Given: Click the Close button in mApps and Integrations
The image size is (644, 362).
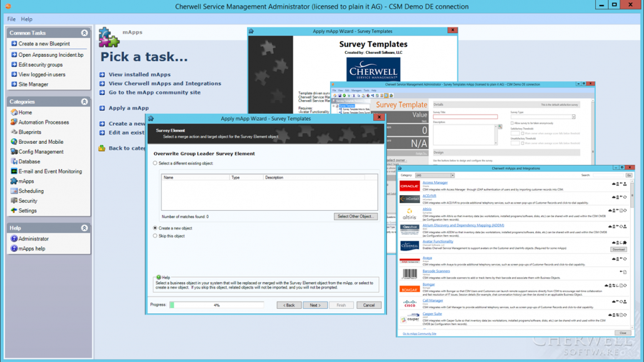Looking at the screenshot, I should (x=623, y=333).
